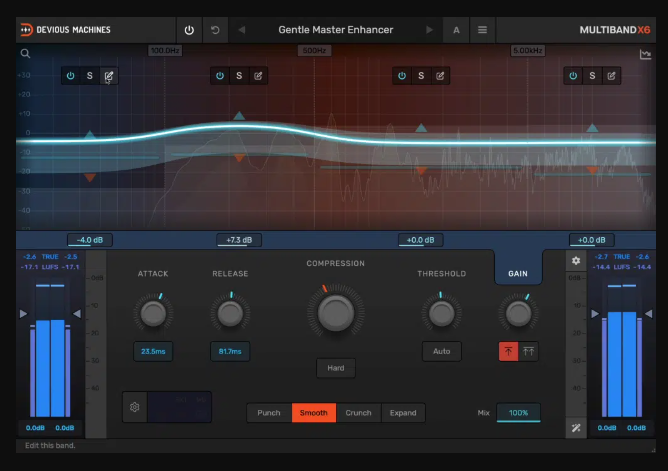
Task: Select the GAIN tab
Action: 518,274
